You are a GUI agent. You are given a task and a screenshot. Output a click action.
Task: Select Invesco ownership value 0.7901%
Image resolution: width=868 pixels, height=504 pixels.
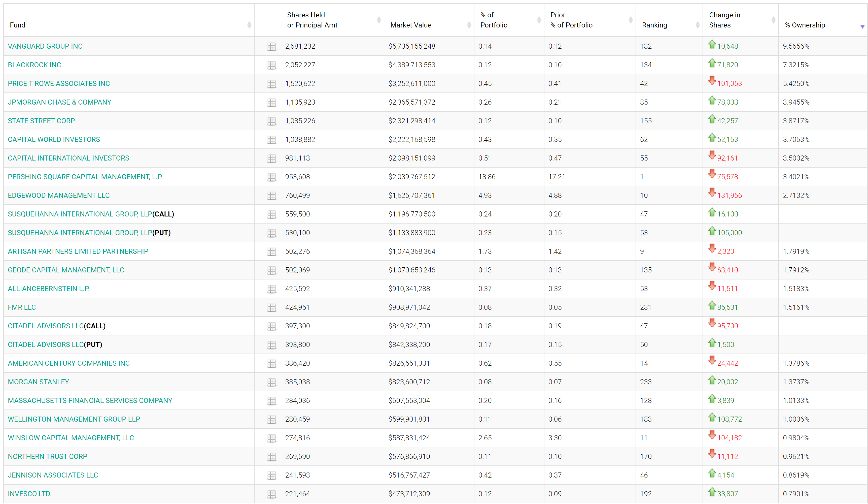796,494
